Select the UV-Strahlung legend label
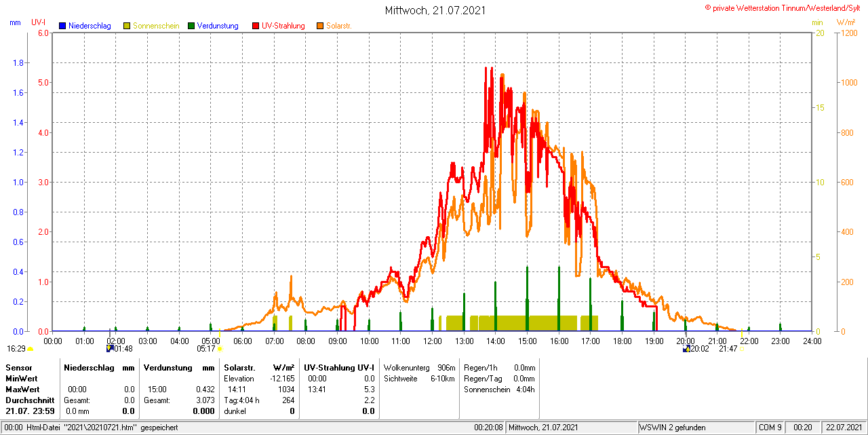Screen dimensions: 868x435 [x=283, y=26]
